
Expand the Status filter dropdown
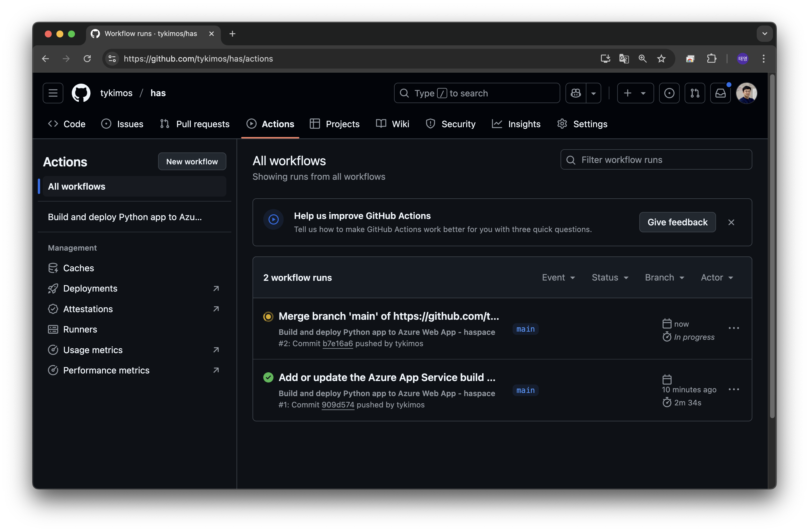(x=610, y=278)
